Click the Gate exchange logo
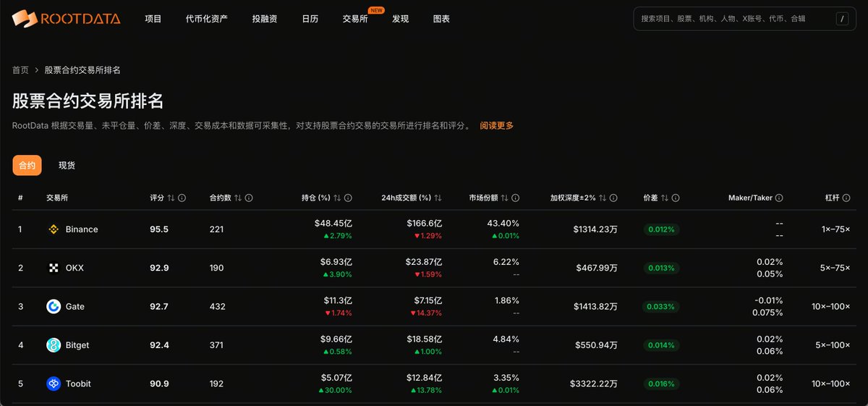This screenshot has height=406, width=868. (54, 307)
